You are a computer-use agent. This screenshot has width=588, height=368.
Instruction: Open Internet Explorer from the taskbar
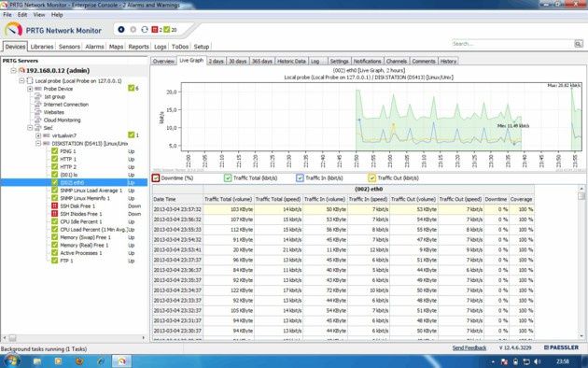(101, 361)
